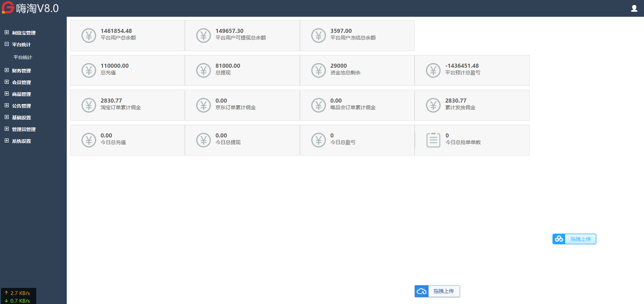Click the 累计发放佣金 statistic card
The height and width of the screenshot is (304, 644).
click(x=472, y=105)
